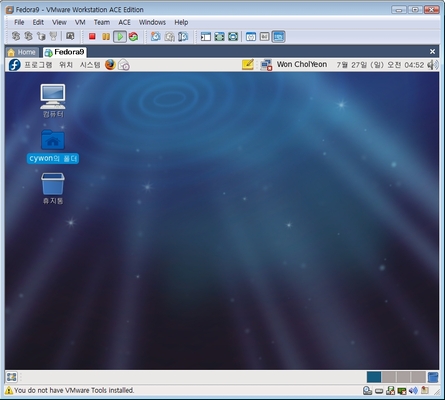Close the current tab with the X
Viewport: 445px width, 400px height.
[x=432, y=52]
